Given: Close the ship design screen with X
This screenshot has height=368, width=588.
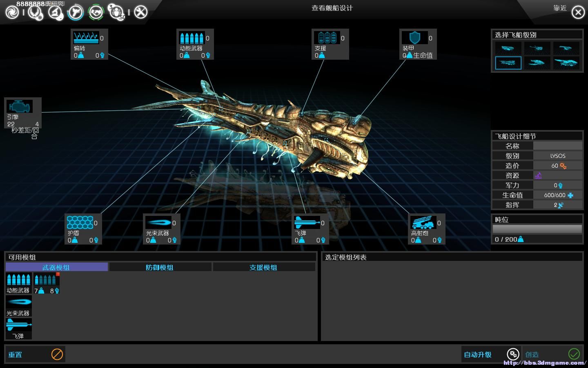Looking at the screenshot, I should [x=578, y=12].
